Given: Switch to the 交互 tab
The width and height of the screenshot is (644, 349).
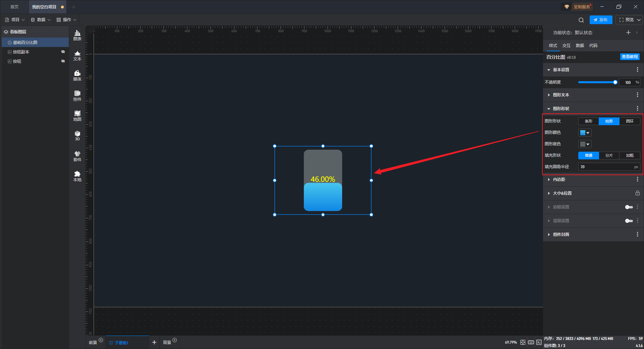Looking at the screenshot, I should pyautogui.click(x=567, y=46).
